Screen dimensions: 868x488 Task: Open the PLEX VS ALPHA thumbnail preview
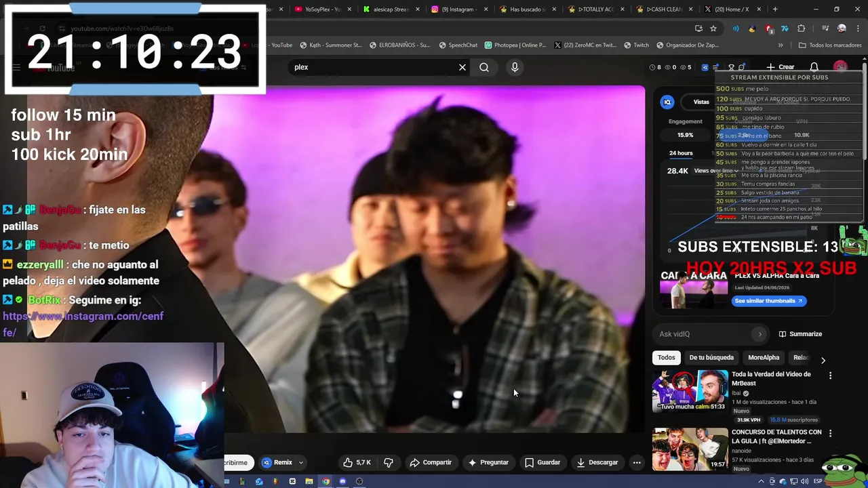[693, 289]
